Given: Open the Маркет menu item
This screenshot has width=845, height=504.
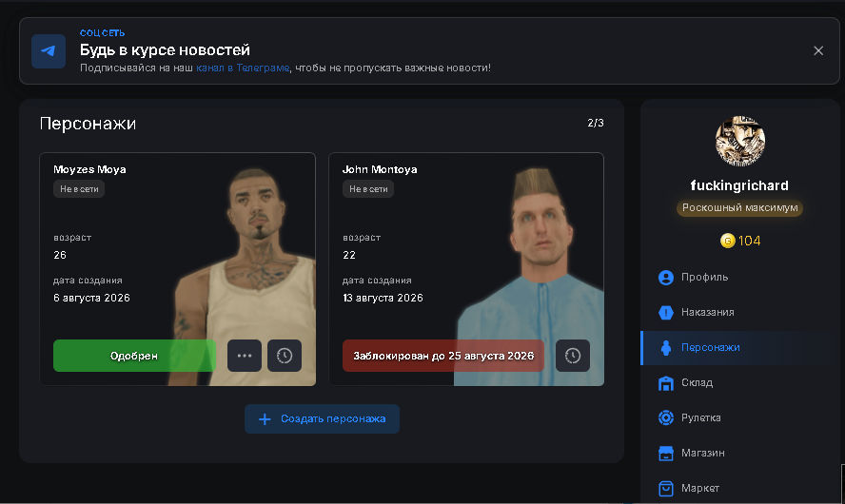Looking at the screenshot, I should [740, 488].
